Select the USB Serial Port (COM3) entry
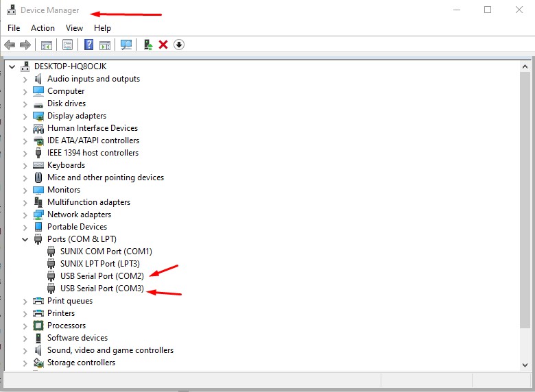 click(x=102, y=289)
